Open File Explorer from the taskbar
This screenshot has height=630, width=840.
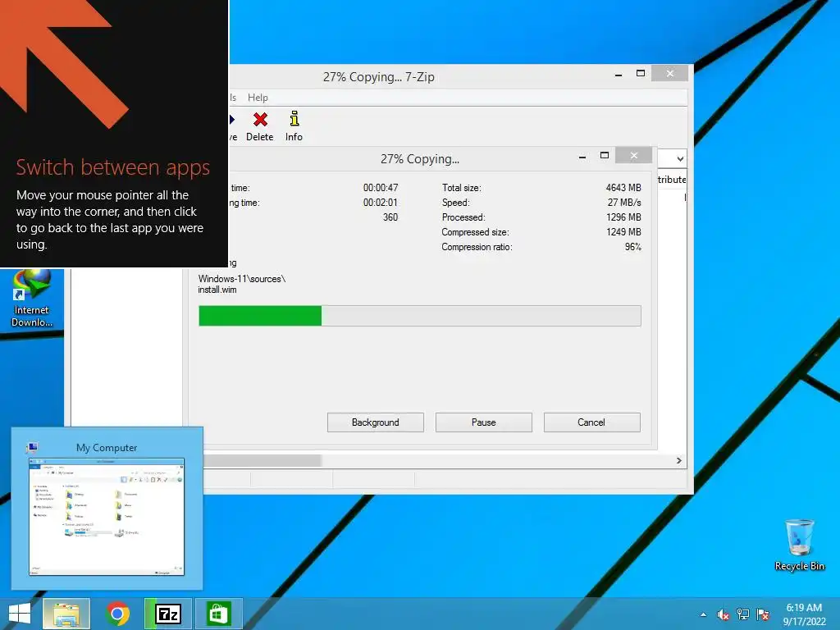point(66,614)
